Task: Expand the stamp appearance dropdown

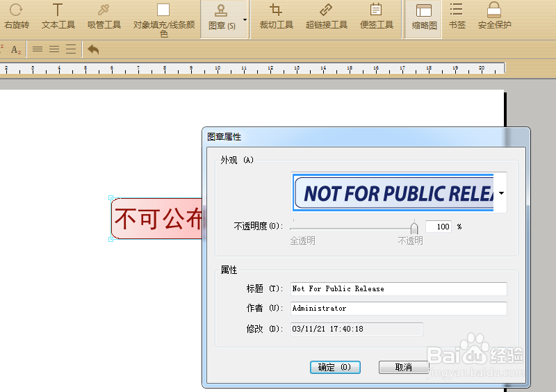Action: [501, 193]
